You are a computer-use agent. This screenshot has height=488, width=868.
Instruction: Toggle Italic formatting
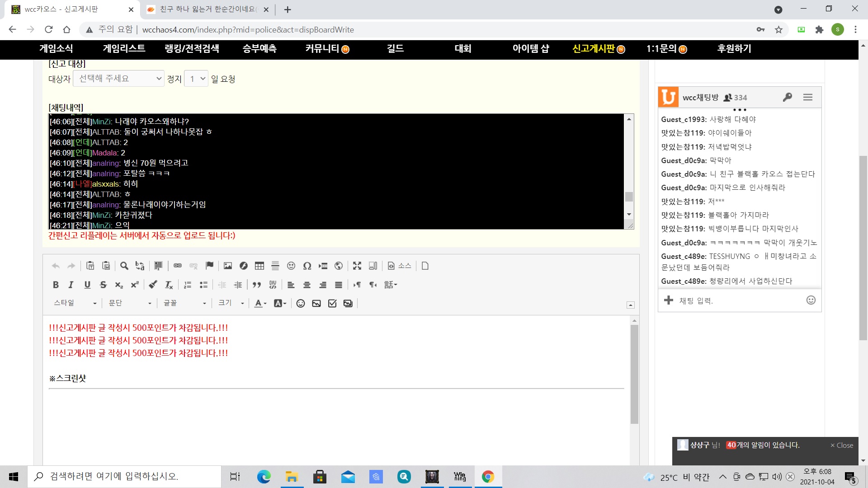[x=71, y=285]
